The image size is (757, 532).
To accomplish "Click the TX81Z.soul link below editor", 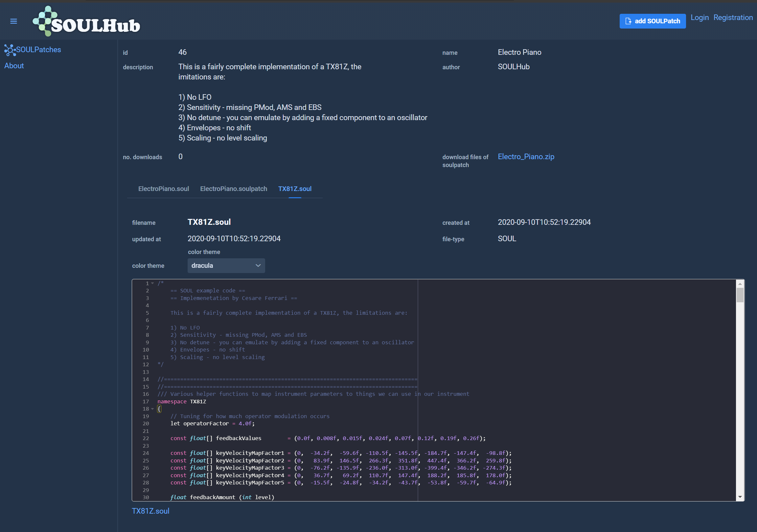I will click(x=151, y=511).
